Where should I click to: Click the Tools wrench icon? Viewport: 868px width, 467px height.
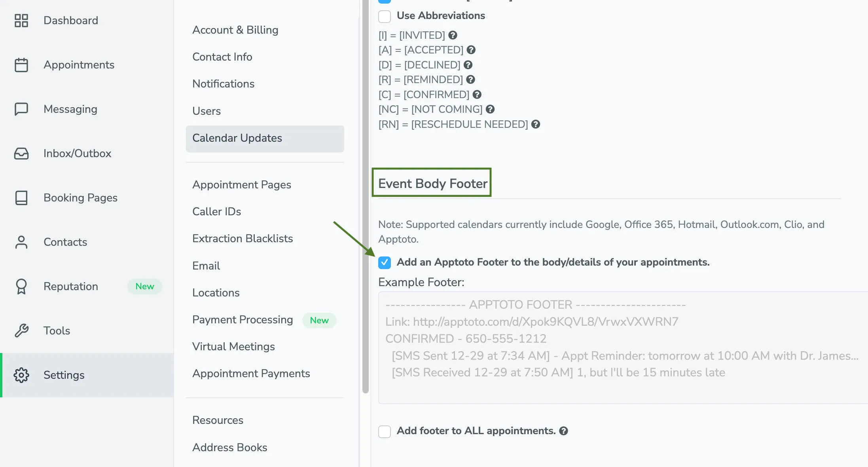tap(21, 330)
